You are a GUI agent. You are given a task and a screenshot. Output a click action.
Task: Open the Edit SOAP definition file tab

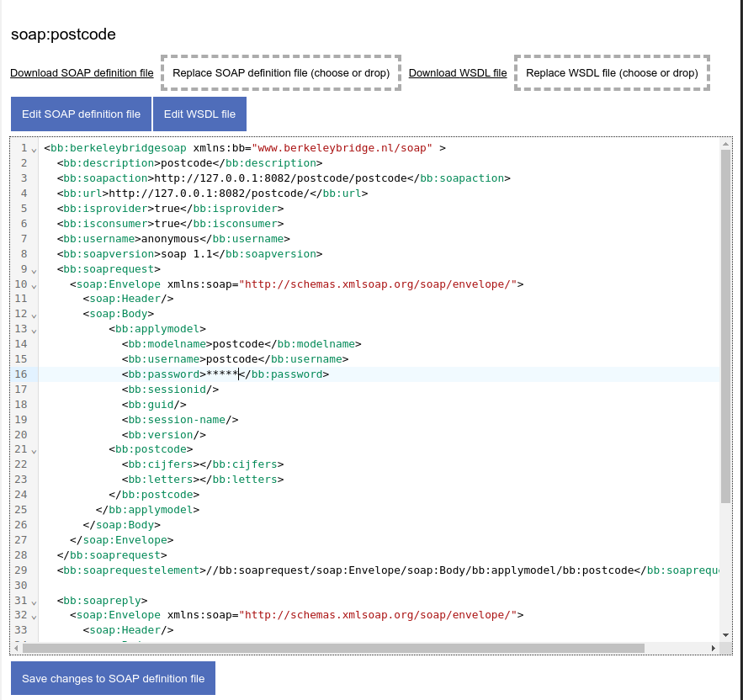(81, 114)
